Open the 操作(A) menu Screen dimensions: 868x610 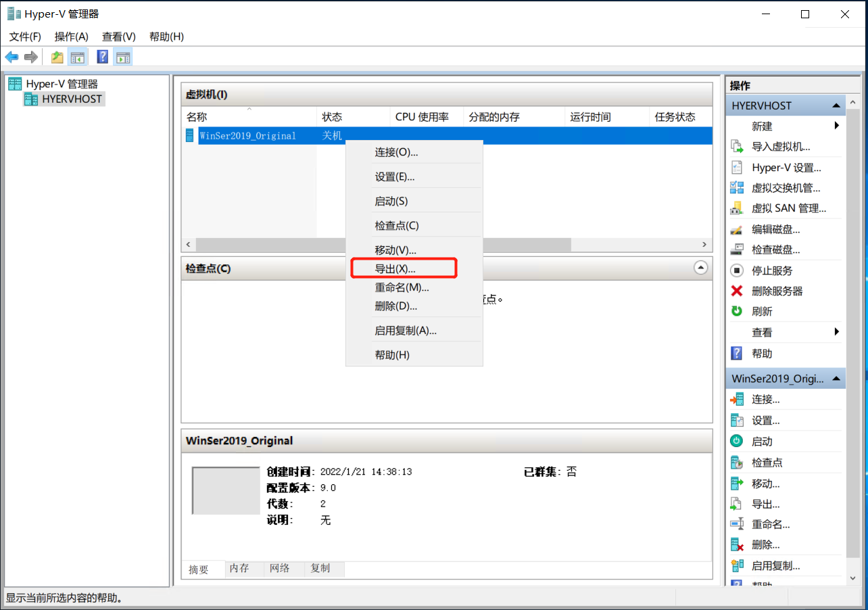[71, 37]
